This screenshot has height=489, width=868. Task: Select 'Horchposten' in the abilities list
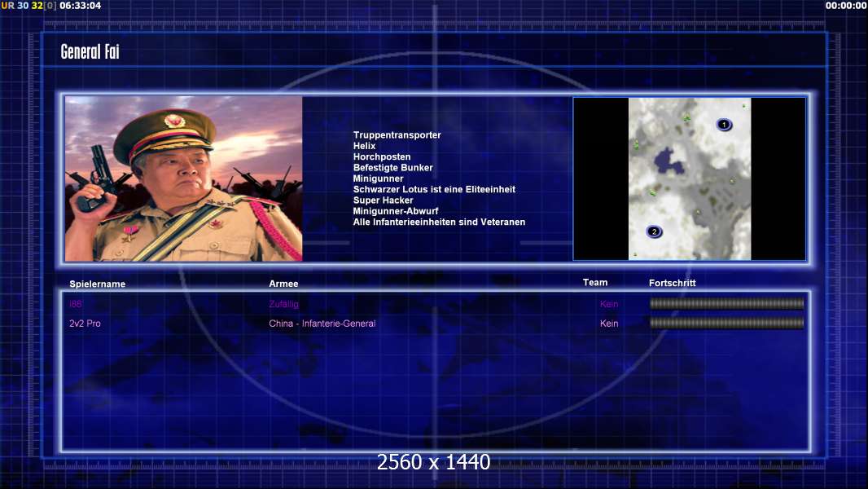pos(382,156)
